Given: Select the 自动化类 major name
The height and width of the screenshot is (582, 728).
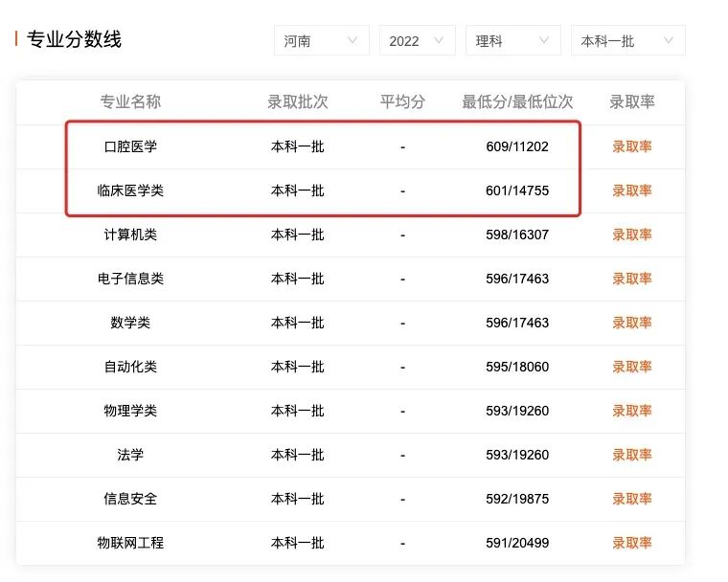Looking at the screenshot, I should point(130,367).
